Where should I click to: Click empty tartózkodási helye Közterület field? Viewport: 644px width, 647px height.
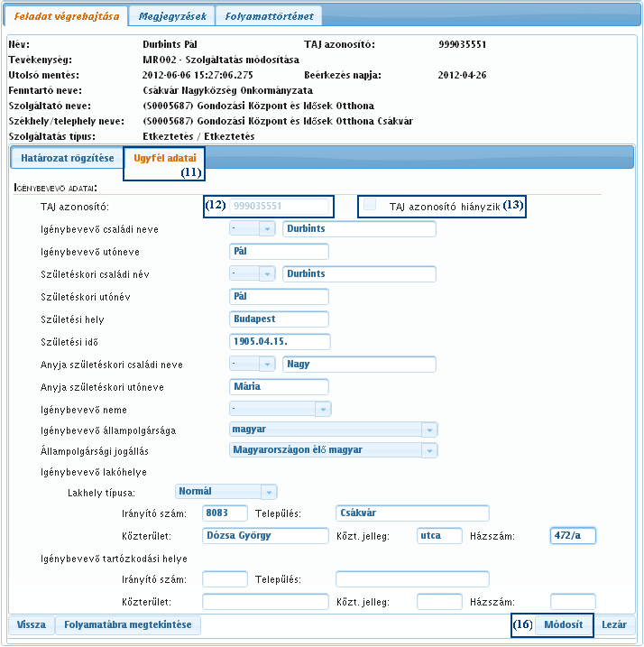265,602
